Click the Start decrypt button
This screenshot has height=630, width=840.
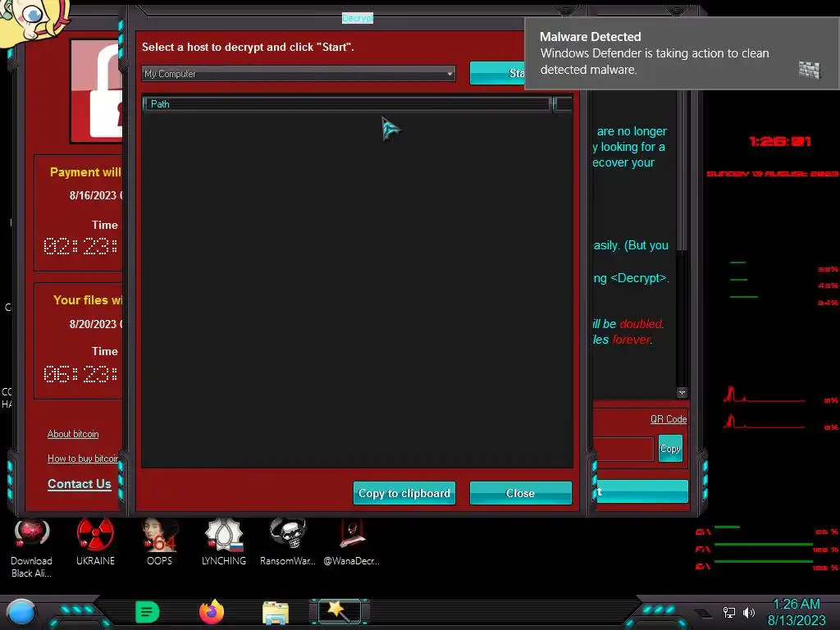497,73
